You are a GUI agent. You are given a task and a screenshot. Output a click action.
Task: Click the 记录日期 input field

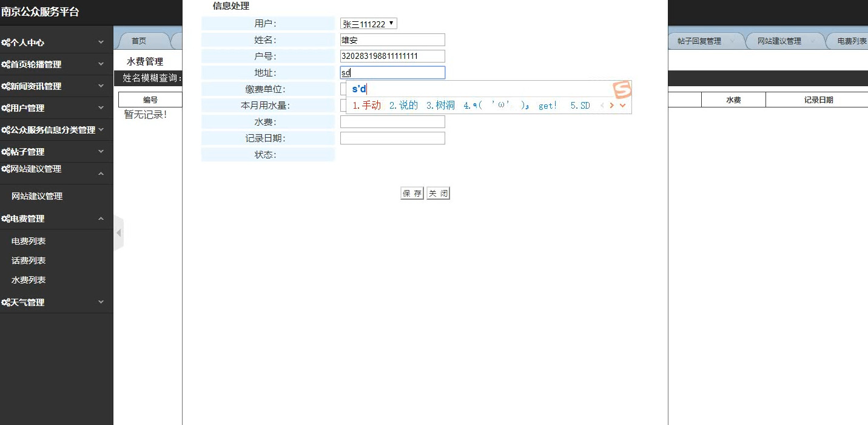click(x=392, y=138)
